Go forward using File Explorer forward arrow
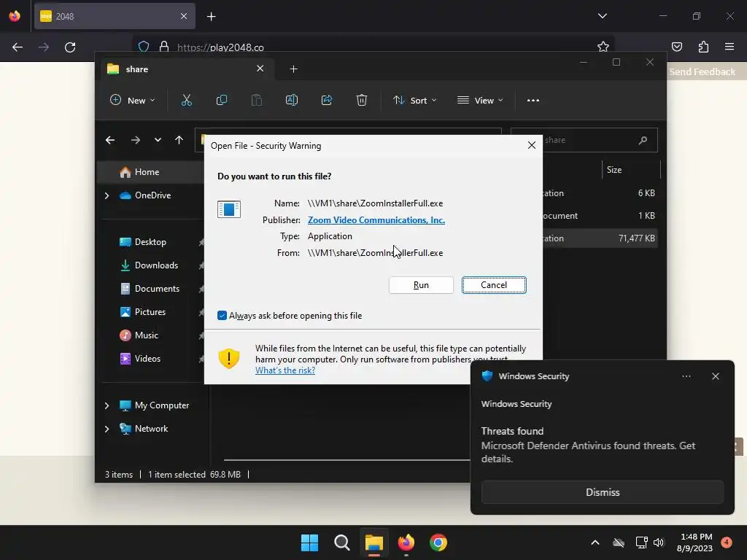 pos(135,140)
